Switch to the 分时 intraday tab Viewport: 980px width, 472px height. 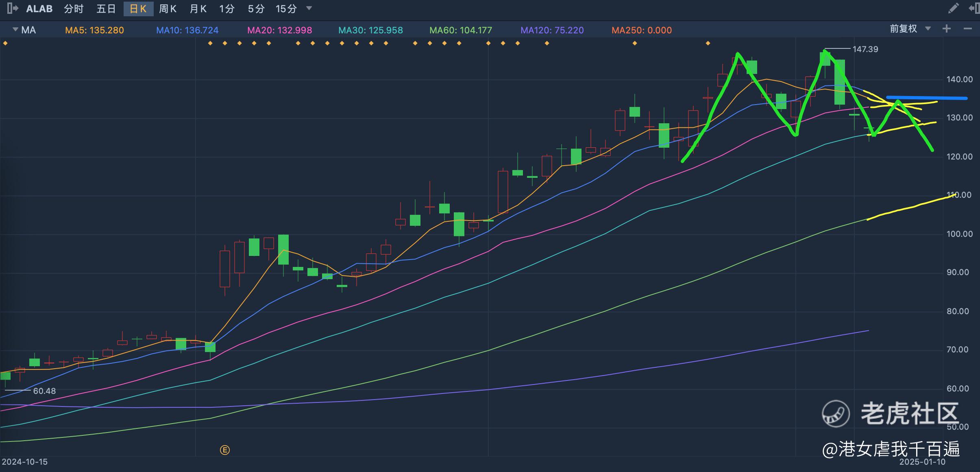coord(74,9)
